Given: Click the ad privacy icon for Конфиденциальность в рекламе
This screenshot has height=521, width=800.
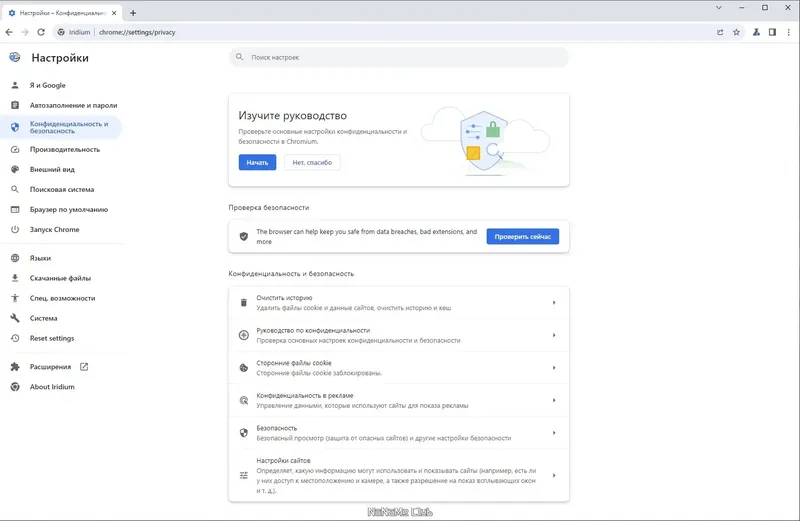Looking at the screenshot, I should coord(244,401).
